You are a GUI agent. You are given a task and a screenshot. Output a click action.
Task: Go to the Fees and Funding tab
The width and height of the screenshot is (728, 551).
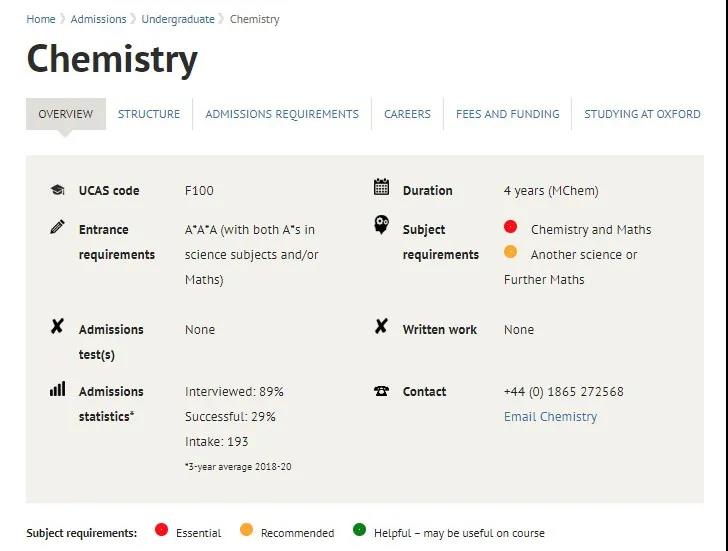pyautogui.click(x=507, y=114)
